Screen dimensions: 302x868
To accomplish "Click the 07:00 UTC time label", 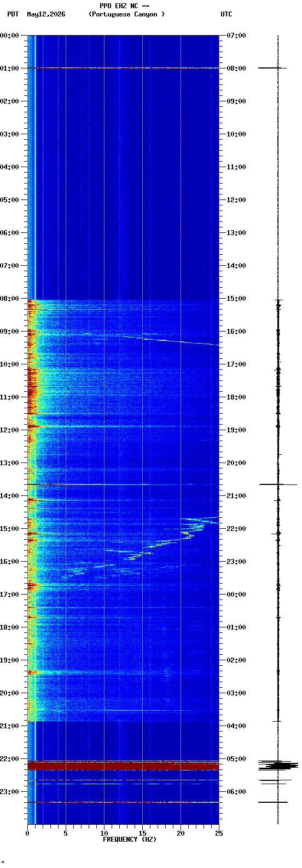I will coord(236,36).
